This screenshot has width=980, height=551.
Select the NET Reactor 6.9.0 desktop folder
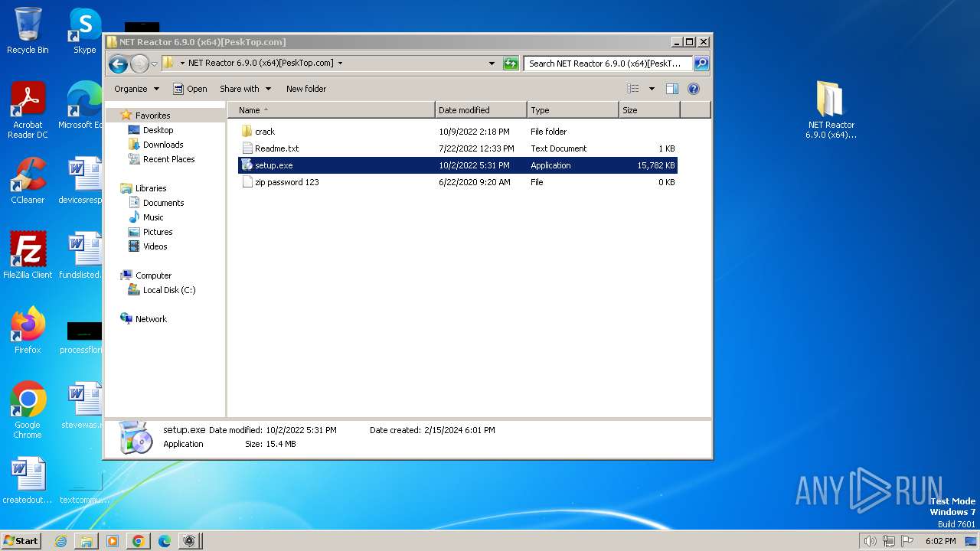tap(831, 111)
